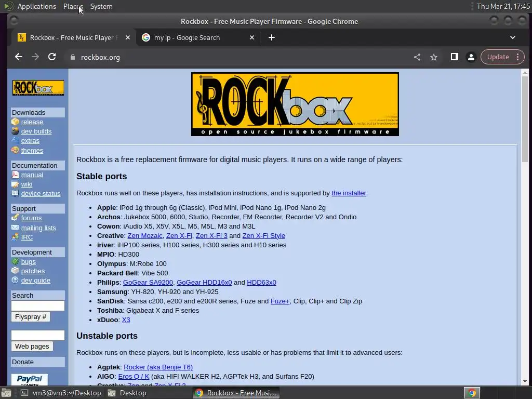
Task: Click the Chrome icon in the bottom panel tray
Action: point(472,393)
